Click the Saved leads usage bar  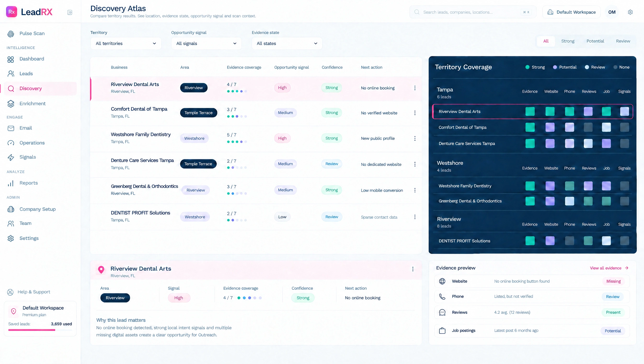click(40, 330)
